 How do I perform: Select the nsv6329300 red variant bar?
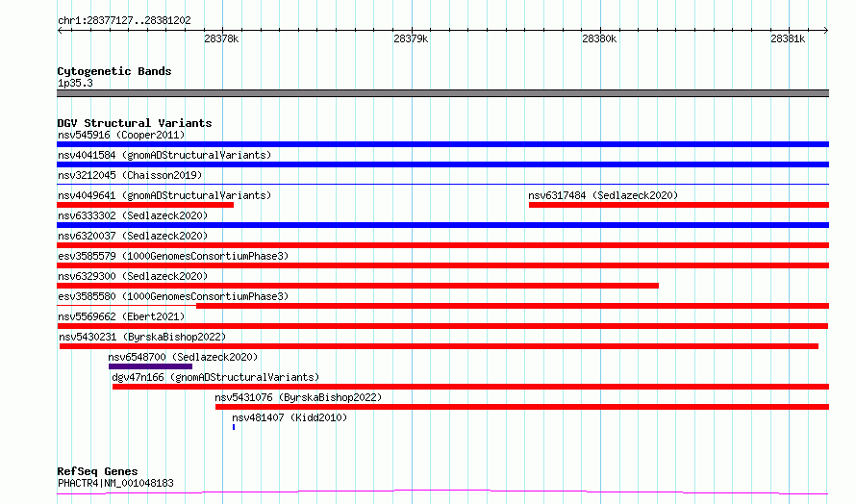(358, 286)
